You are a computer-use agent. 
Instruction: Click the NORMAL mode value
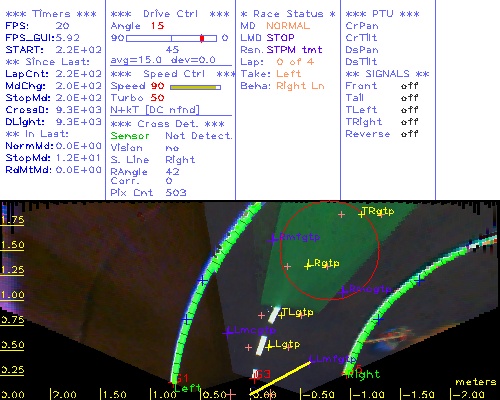[288, 26]
